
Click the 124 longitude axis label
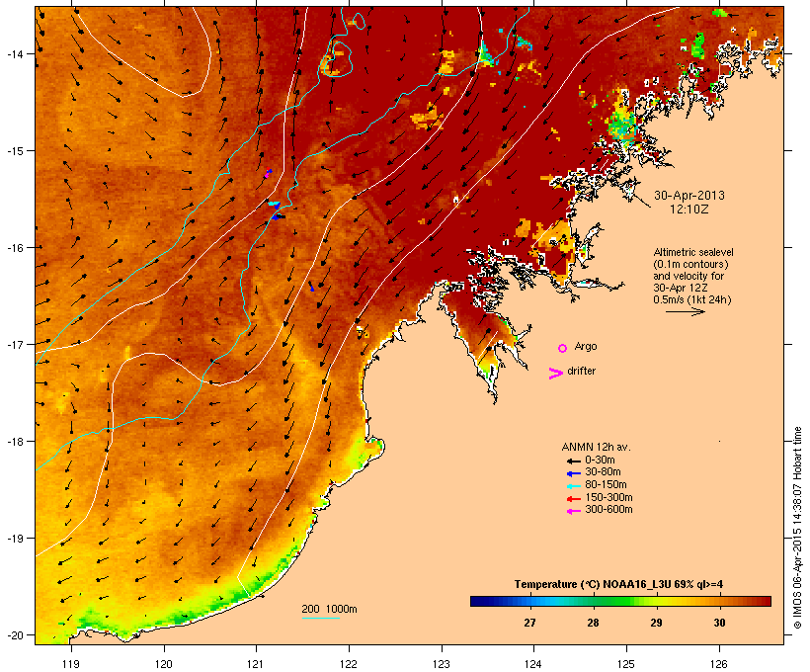coord(533,664)
